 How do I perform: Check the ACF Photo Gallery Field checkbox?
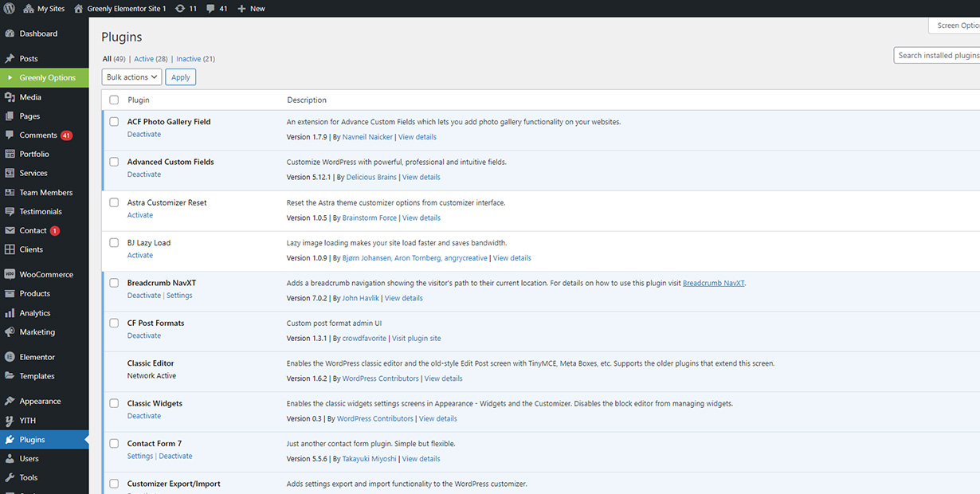click(x=114, y=122)
